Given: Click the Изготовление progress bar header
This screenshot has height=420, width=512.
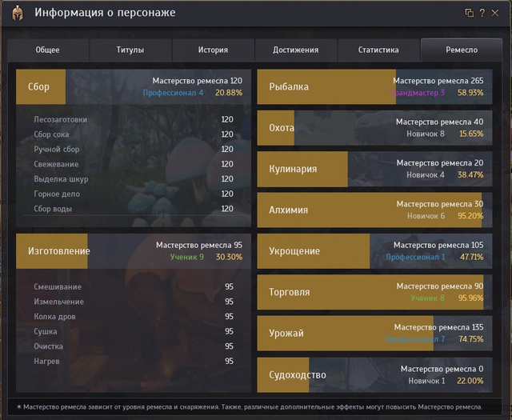Looking at the screenshot, I should point(134,251).
